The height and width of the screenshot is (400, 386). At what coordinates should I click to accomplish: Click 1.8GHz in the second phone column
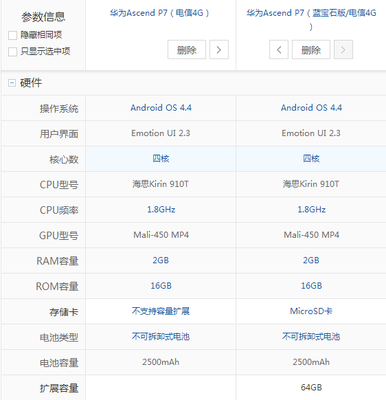pyautogui.click(x=311, y=209)
